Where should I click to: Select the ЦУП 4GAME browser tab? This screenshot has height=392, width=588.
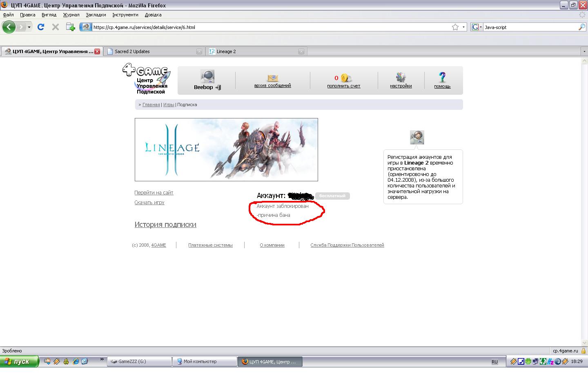(51, 51)
